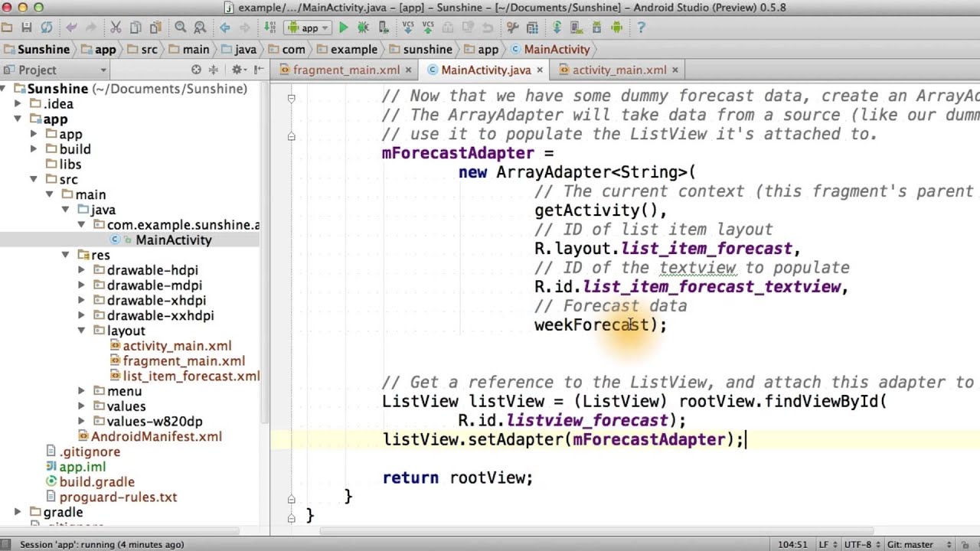Expand the menu folder
Viewport: 980px width, 551px height.
(x=82, y=391)
